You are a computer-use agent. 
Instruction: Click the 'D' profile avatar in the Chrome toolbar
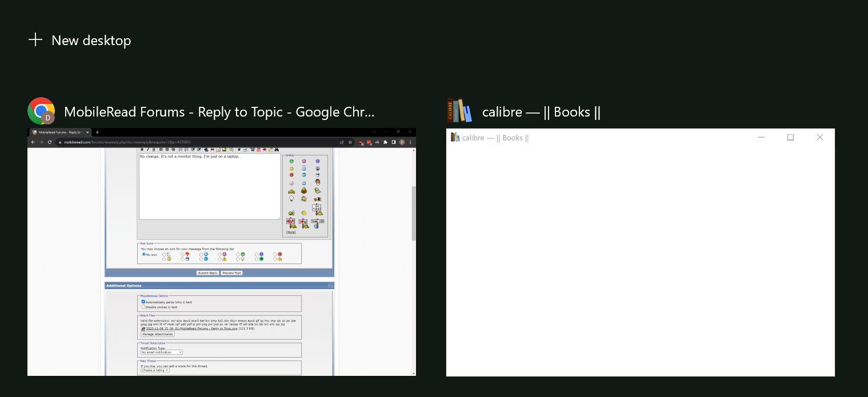click(402, 142)
